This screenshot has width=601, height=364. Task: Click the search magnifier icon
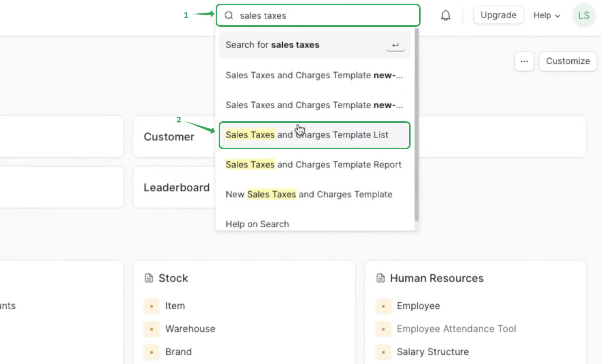click(x=229, y=16)
